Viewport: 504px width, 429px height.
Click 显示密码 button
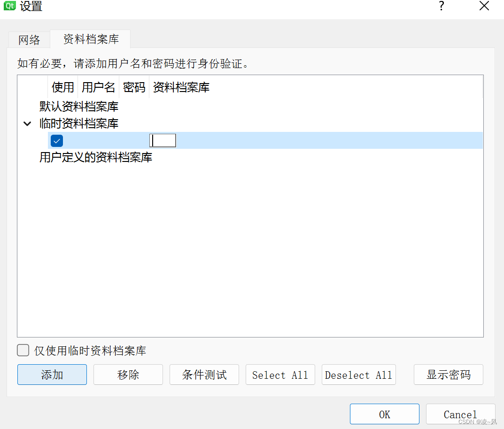449,375
